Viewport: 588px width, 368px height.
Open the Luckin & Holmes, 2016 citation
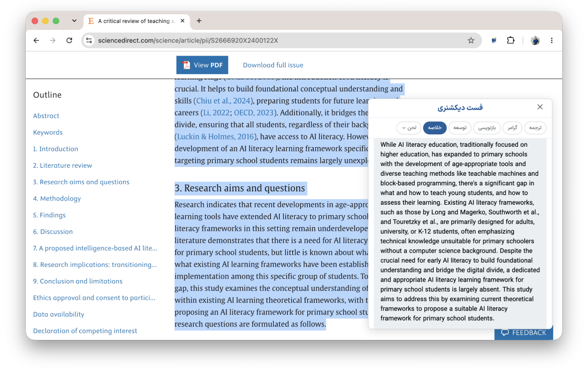pos(216,137)
